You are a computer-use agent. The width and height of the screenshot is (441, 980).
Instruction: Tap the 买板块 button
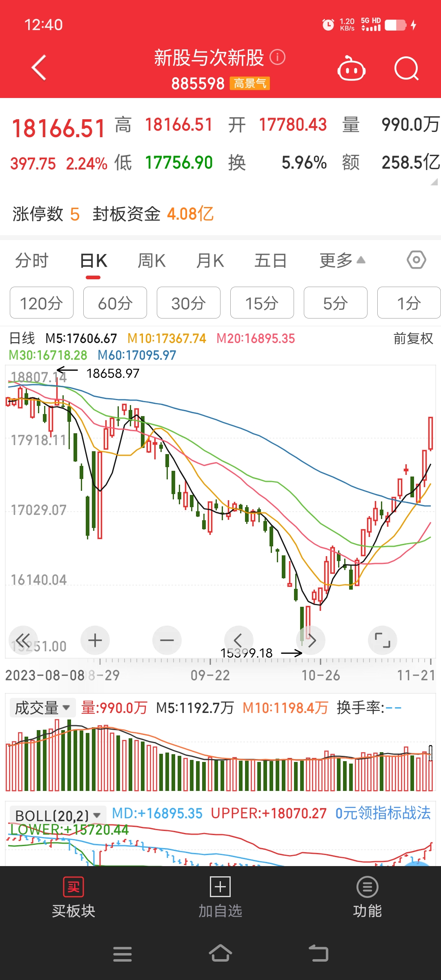point(73,898)
